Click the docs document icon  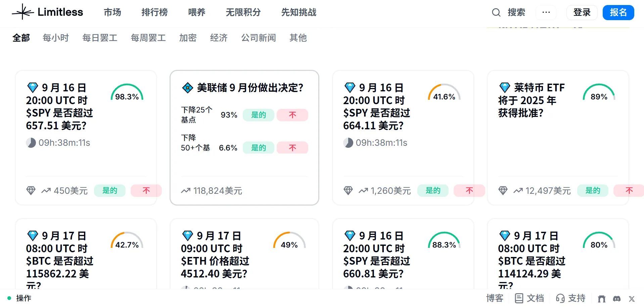[x=519, y=298]
